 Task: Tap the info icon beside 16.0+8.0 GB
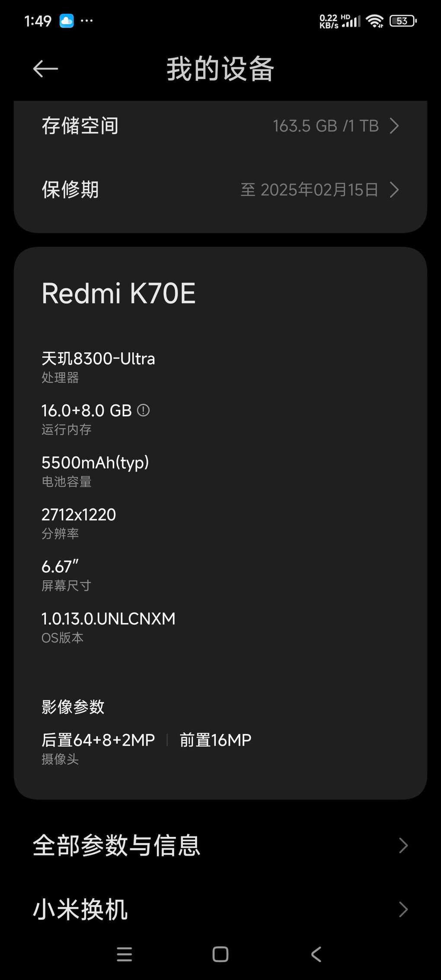(143, 410)
